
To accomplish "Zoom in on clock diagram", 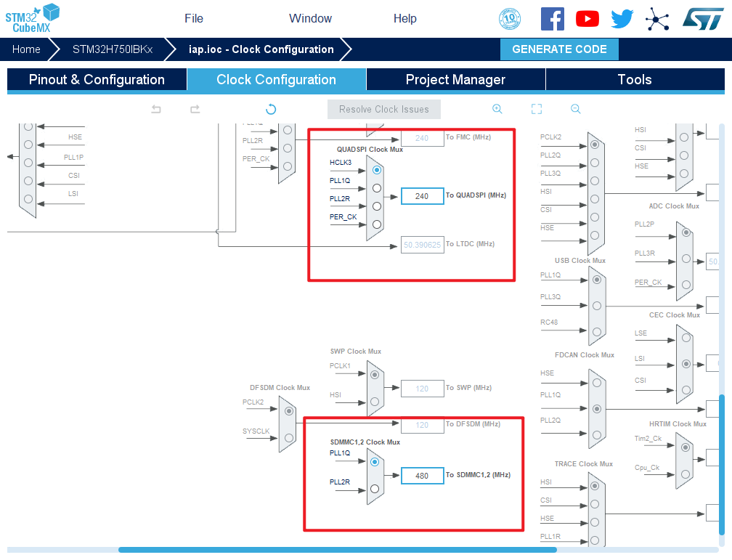I will point(497,109).
